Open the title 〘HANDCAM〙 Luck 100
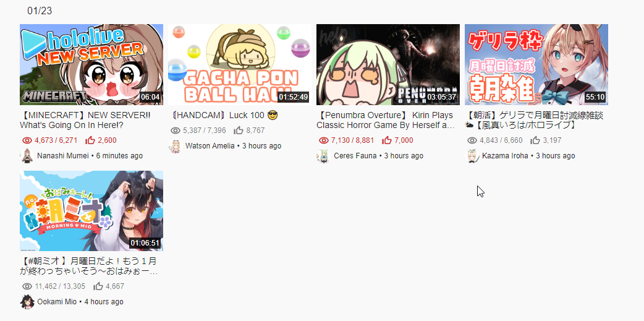Viewport: 644px width, 321px height. click(224, 116)
